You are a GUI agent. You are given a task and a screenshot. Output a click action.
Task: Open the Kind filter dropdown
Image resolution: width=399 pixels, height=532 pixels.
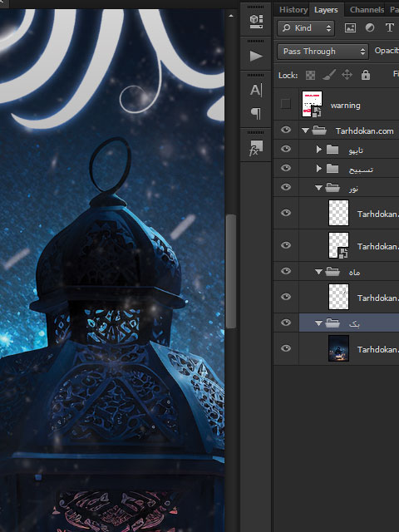tap(306, 27)
